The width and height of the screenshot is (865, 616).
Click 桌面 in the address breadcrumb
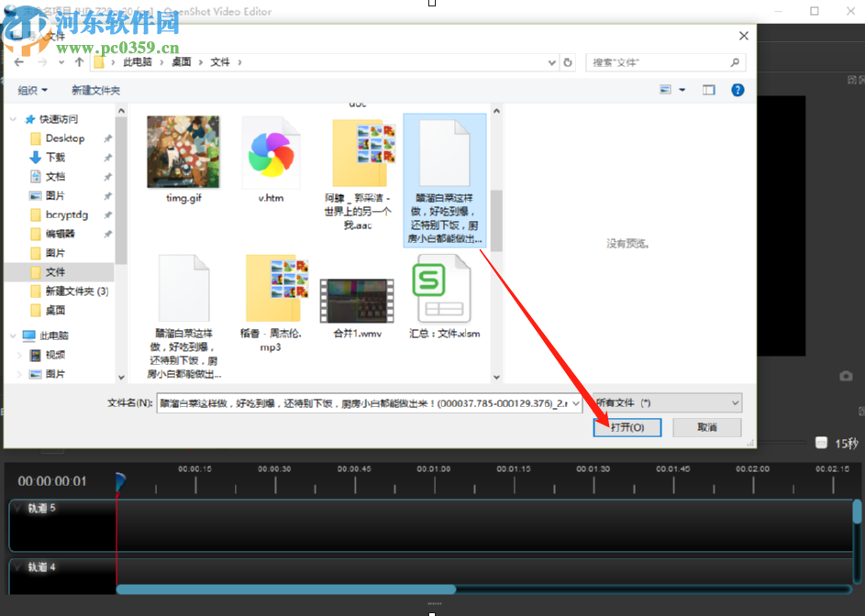[x=182, y=62]
